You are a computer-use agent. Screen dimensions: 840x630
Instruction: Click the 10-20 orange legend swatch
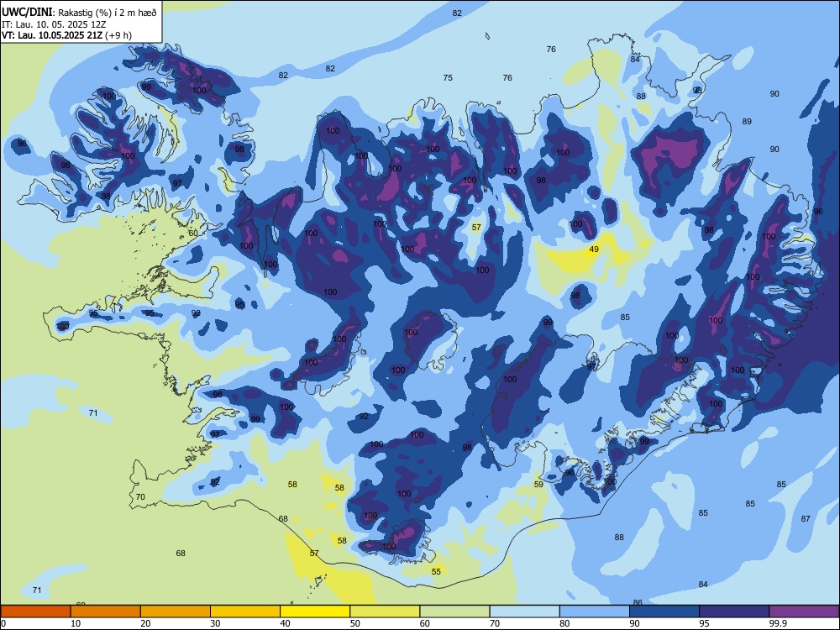[x=106, y=612]
